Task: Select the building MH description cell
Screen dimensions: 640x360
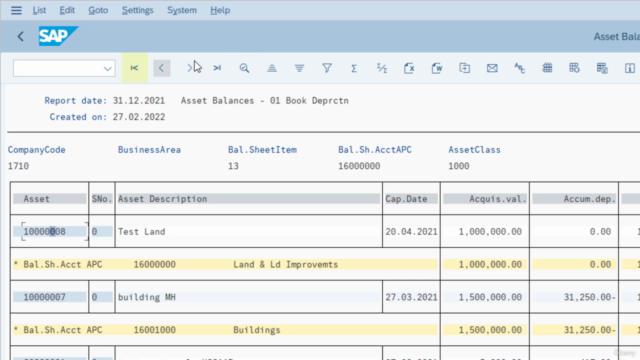Action: click(x=249, y=297)
